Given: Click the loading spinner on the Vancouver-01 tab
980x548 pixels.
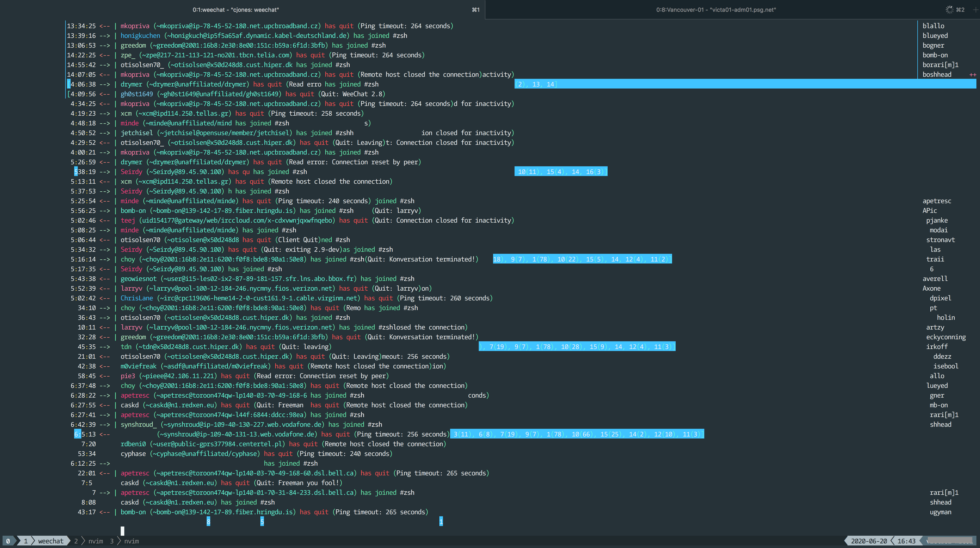Looking at the screenshot, I should pyautogui.click(x=949, y=9).
